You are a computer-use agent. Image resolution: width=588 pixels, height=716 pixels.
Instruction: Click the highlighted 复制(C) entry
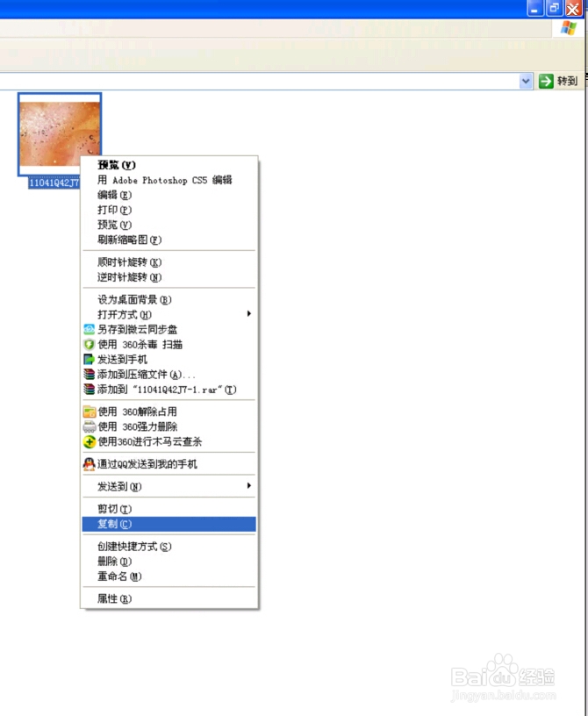(169, 524)
